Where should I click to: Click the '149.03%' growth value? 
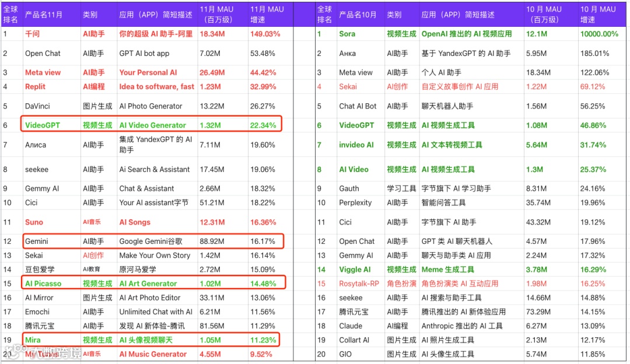[265, 34]
